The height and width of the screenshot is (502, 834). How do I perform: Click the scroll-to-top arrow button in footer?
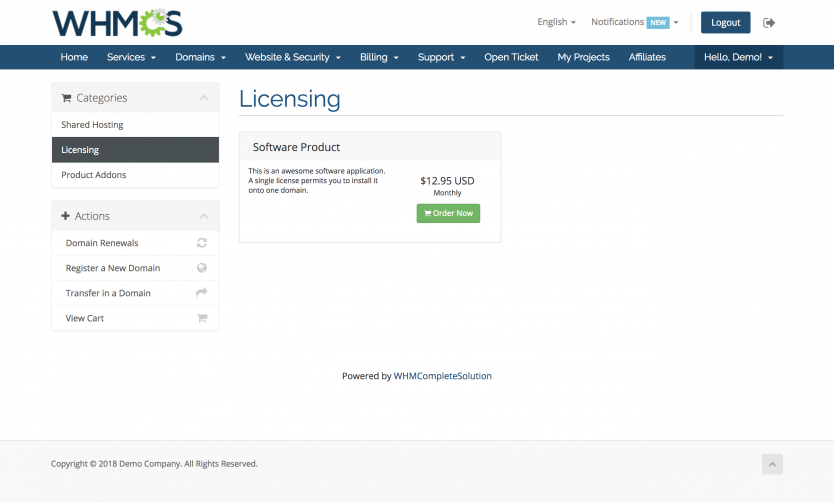pyautogui.click(x=772, y=464)
